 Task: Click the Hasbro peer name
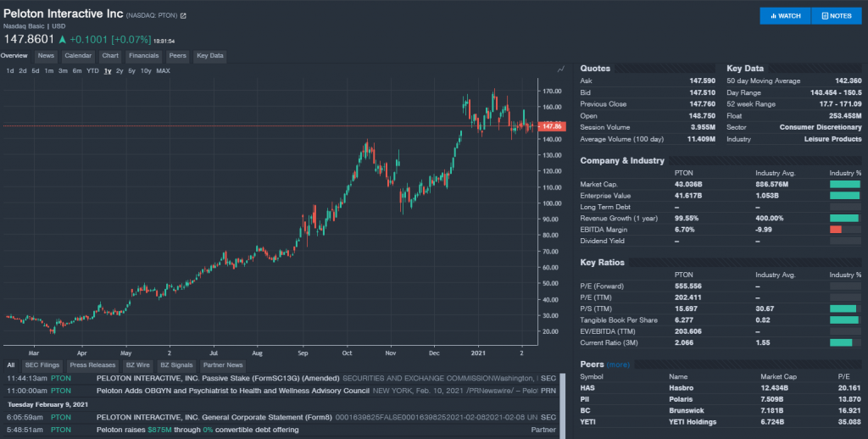pos(681,388)
